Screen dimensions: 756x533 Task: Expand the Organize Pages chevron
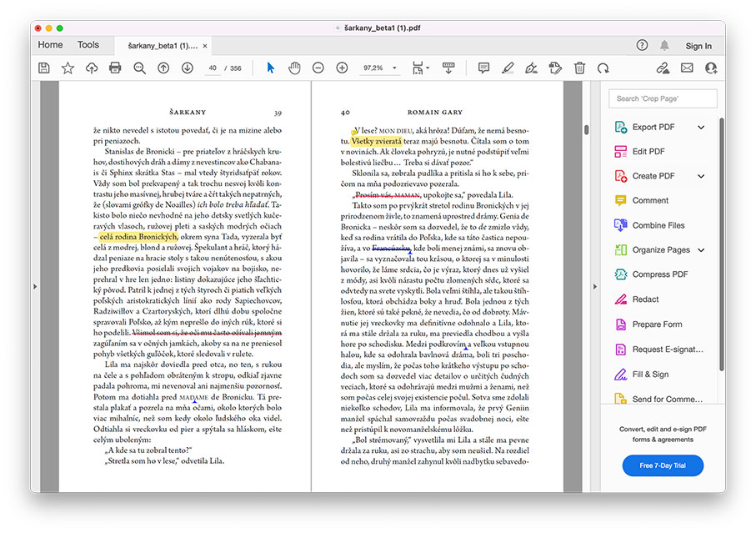pos(701,250)
